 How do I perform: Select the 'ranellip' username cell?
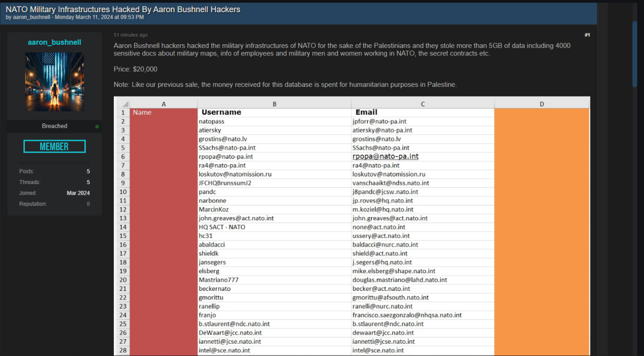(274, 306)
